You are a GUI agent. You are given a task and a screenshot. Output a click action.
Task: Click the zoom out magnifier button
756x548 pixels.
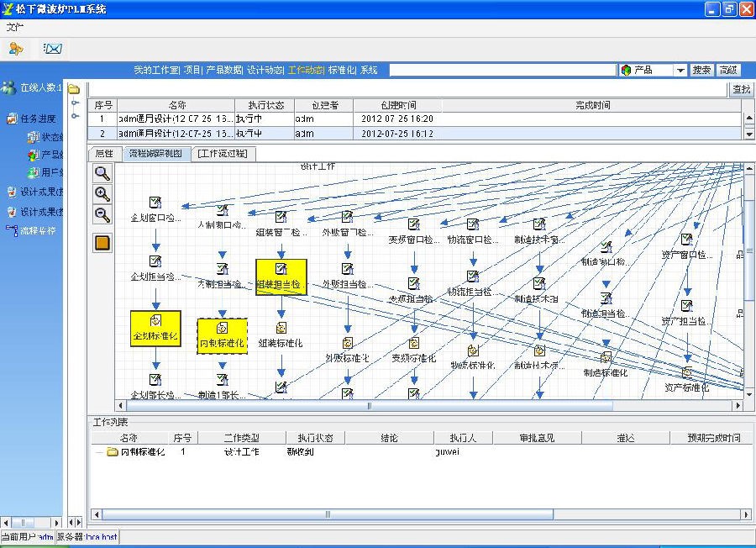102,215
